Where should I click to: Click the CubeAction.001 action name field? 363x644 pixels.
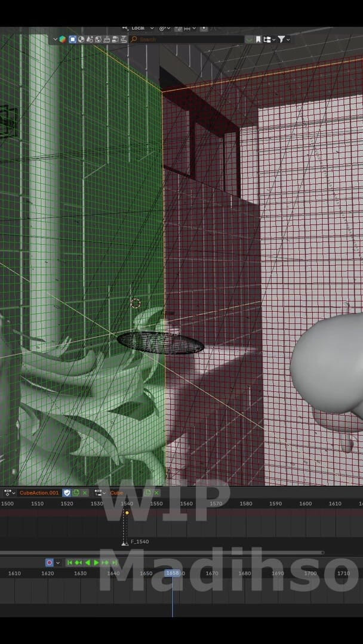click(x=39, y=493)
